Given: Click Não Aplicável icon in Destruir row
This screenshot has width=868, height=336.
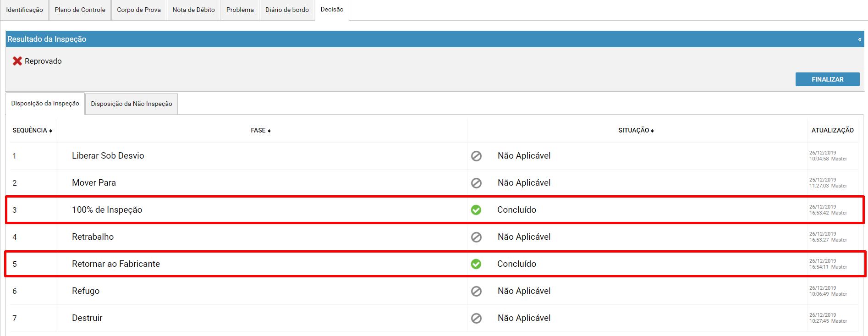Looking at the screenshot, I should pyautogui.click(x=476, y=318).
